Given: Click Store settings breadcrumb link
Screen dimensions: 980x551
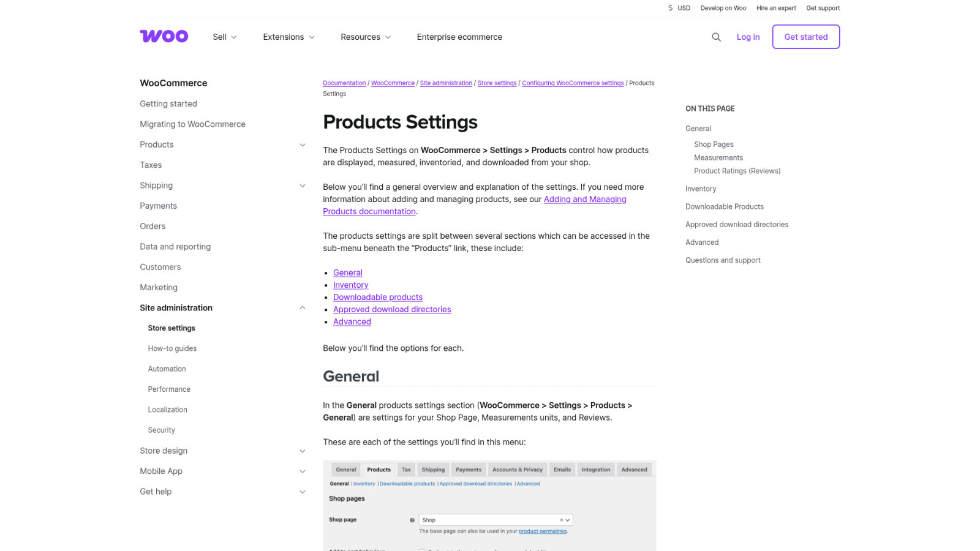Looking at the screenshot, I should [x=497, y=83].
